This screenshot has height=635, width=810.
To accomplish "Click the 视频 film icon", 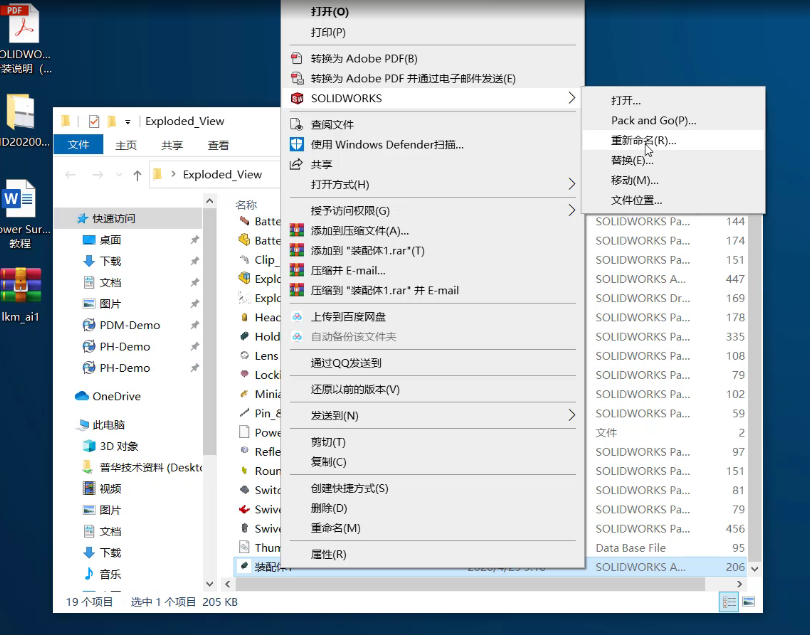I will click(89, 488).
